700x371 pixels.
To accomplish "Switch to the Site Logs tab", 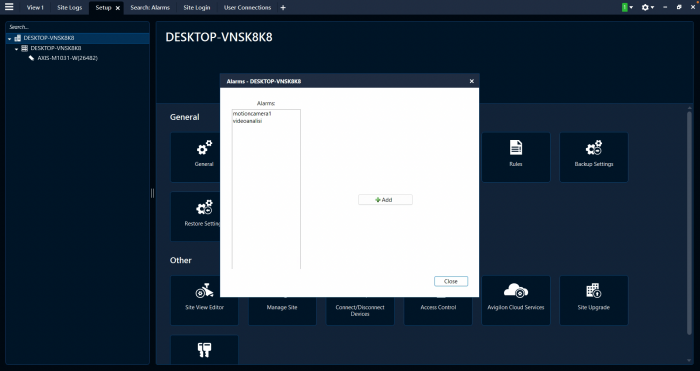I will pyautogui.click(x=70, y=8).
